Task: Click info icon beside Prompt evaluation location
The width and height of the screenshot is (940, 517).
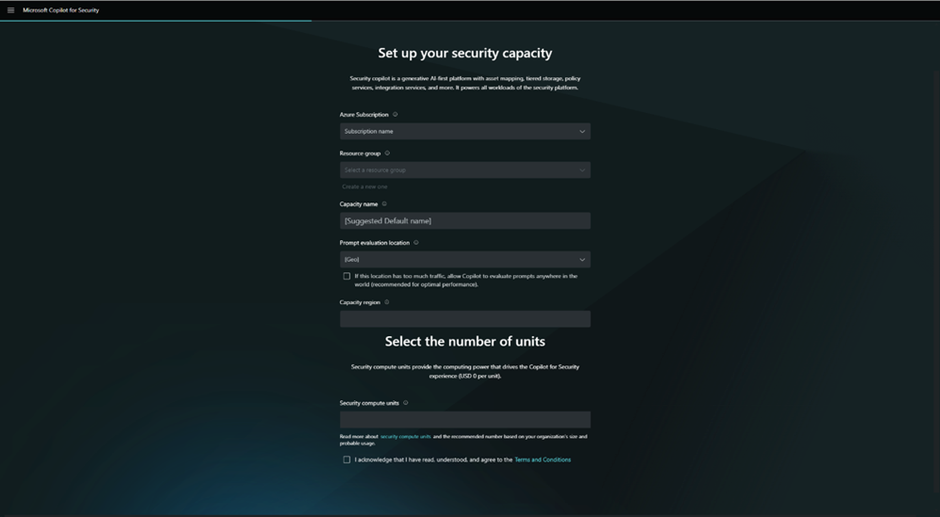Action: click(416, 243)
